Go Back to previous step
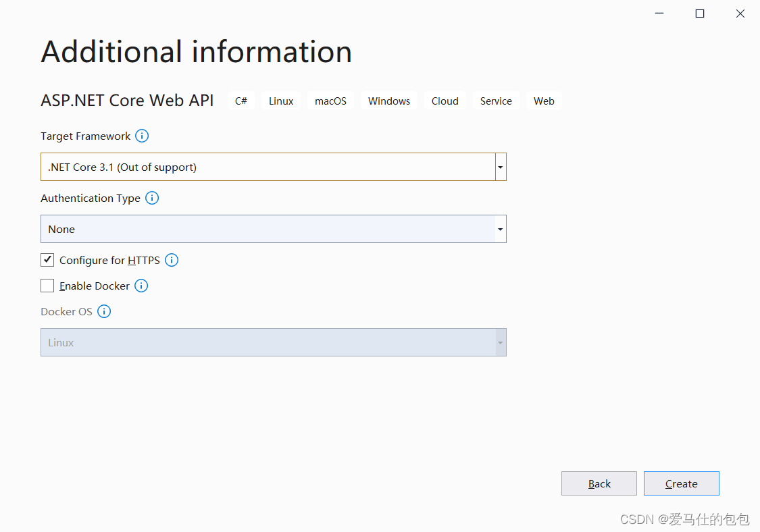 (x=599, y=483)
